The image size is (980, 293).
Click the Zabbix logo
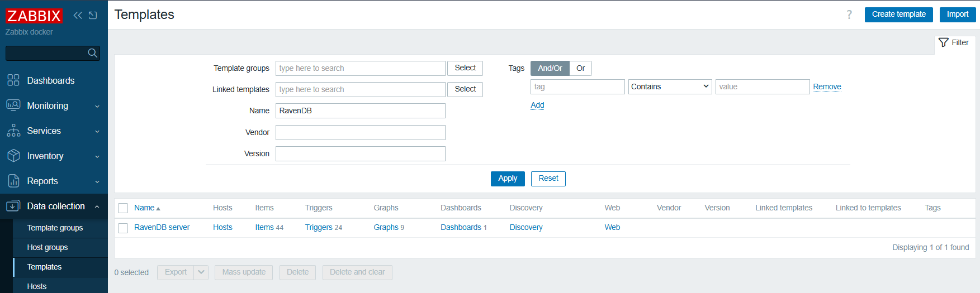[x=34, y=16]
